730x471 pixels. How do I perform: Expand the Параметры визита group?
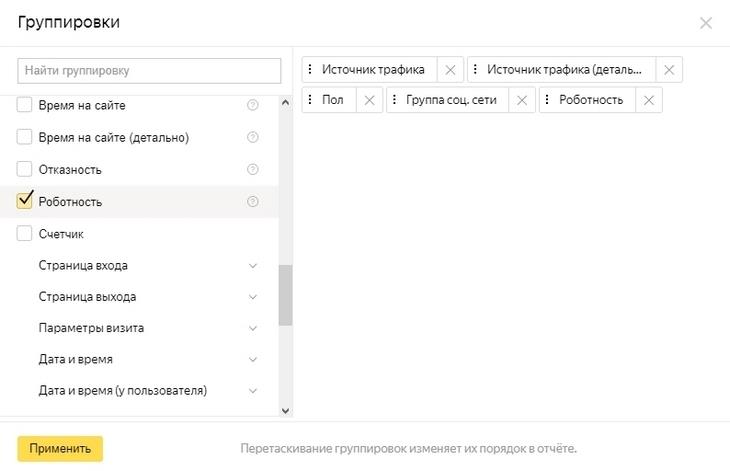pos(252,328)
